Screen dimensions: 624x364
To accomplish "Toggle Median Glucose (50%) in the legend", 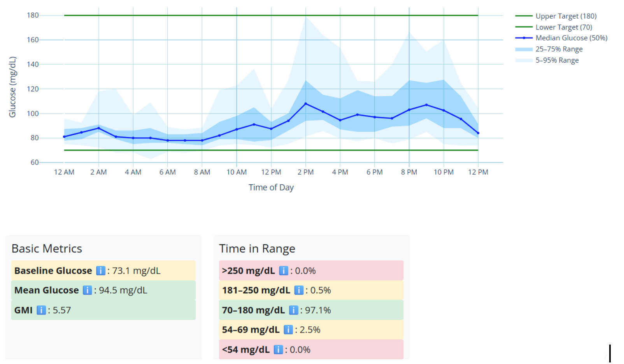I will [571, 38].
